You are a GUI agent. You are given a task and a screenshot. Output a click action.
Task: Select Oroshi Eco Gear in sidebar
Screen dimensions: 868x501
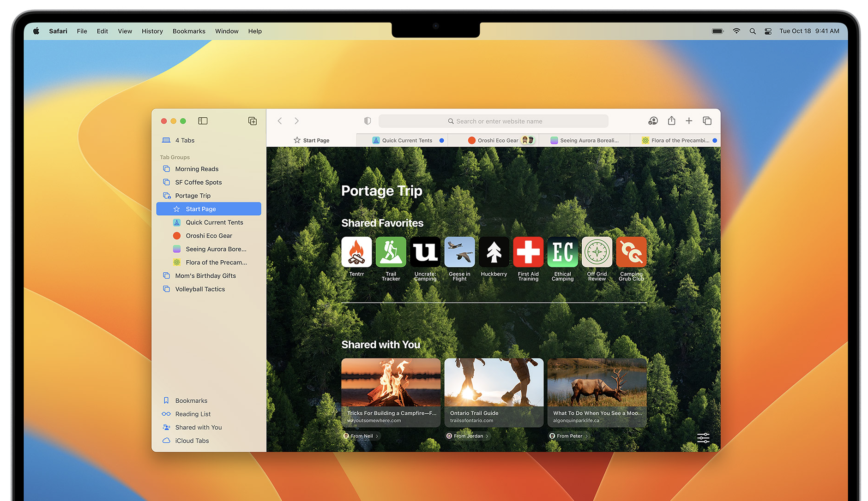(209, 236)
